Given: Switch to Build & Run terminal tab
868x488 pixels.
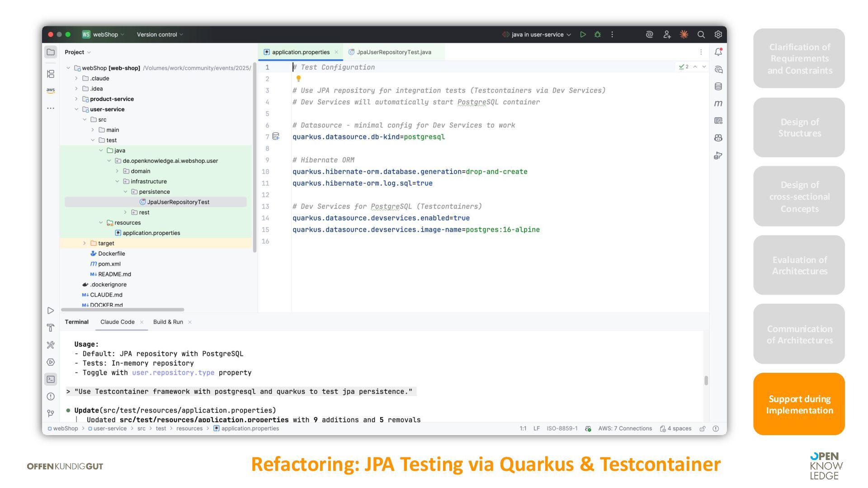Looking at the screenshot, I should point(168,322).
